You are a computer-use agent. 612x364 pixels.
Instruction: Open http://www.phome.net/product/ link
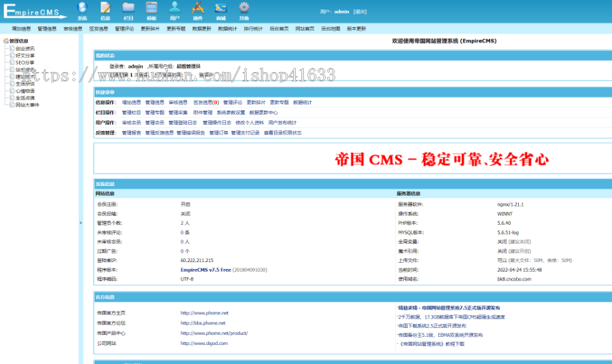[214, 333]
